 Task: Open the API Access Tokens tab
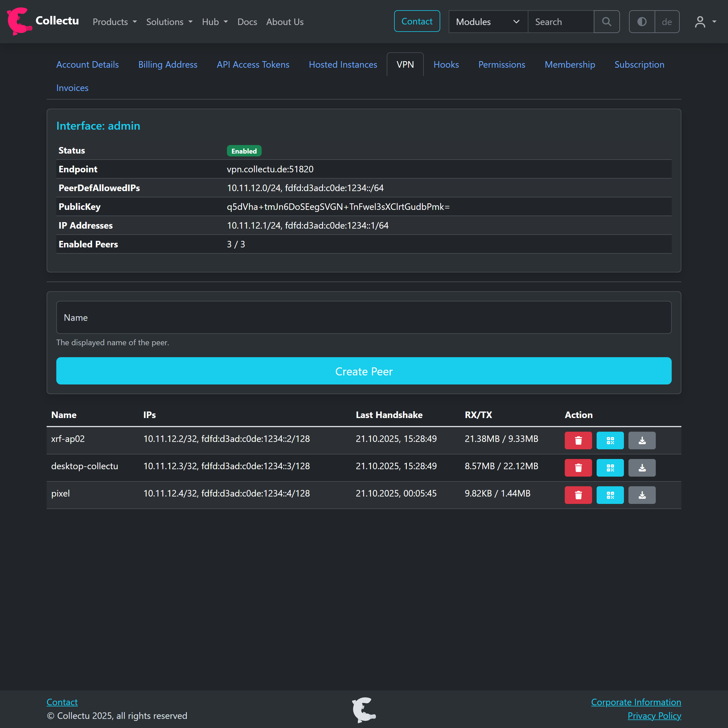(253, 65)
